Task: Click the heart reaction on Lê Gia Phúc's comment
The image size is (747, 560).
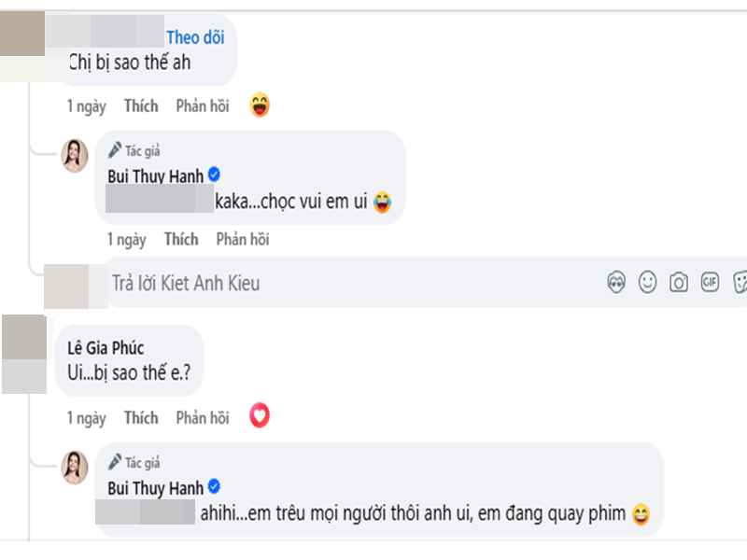Action: click(260, 414)
